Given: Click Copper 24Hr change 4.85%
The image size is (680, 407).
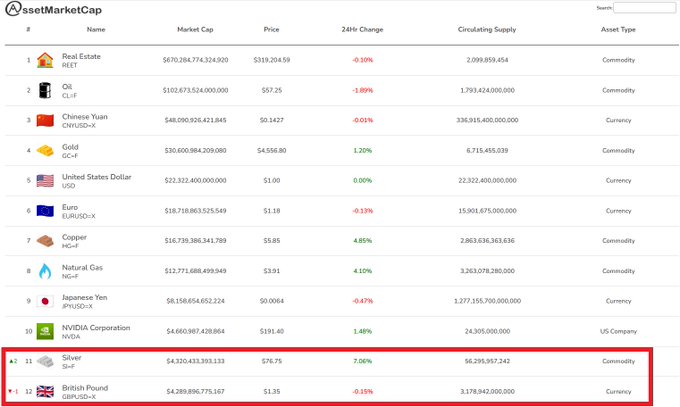Looking at the screenshot, I should tap(363, 240).
